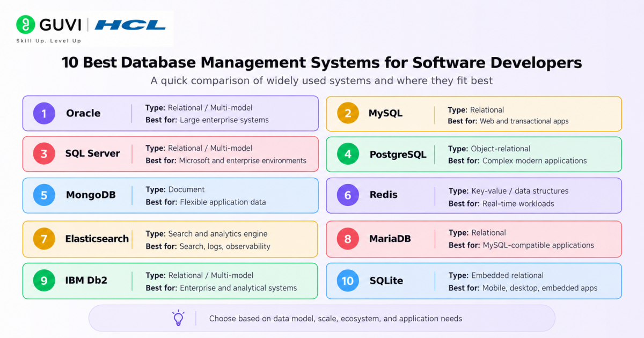Click the "Skill Up. Level Up" tagline
The width and height of the screenshot is (644, 338).
[49, 41]
